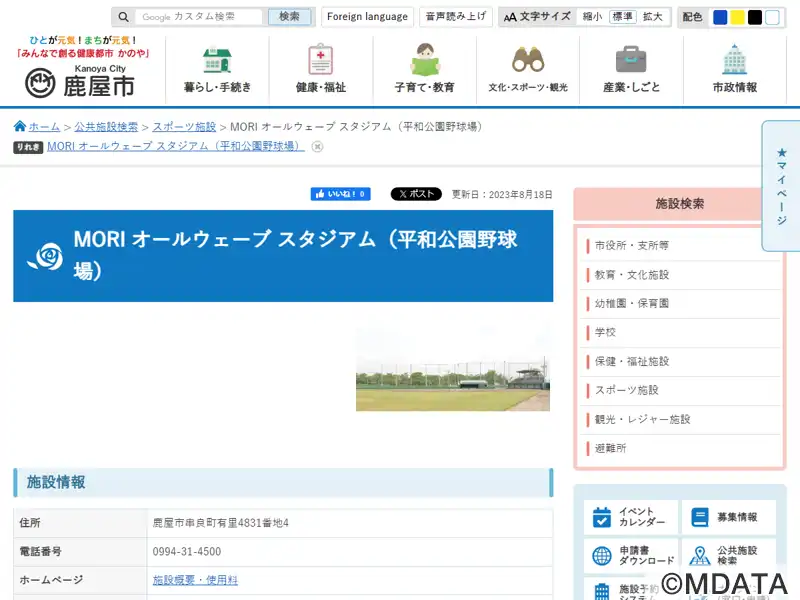The width and height of the screenshot is (800, 600).
Task: Set text size to 拡大
Action: 652,17
